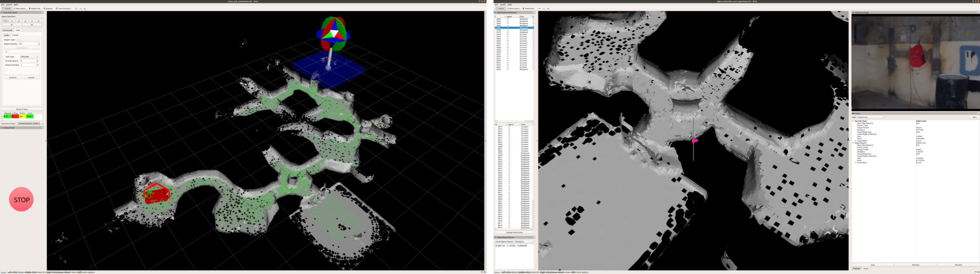Open toolbar options icon in left window
Image resolution: width=980 pixels, height=274 pixels.
[x=85, y=8]
